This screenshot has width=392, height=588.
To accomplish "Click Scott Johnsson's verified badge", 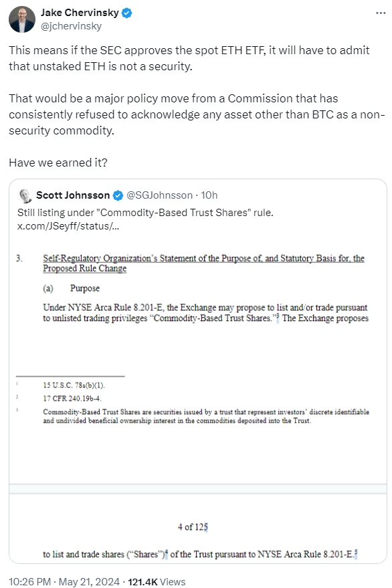I will [x=118, y=195].
